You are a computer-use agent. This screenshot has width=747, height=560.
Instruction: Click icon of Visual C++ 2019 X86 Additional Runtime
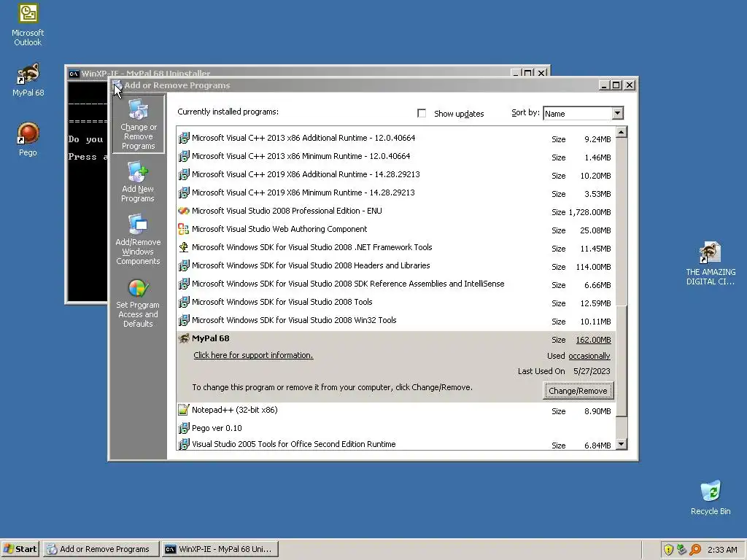[183, 174]
